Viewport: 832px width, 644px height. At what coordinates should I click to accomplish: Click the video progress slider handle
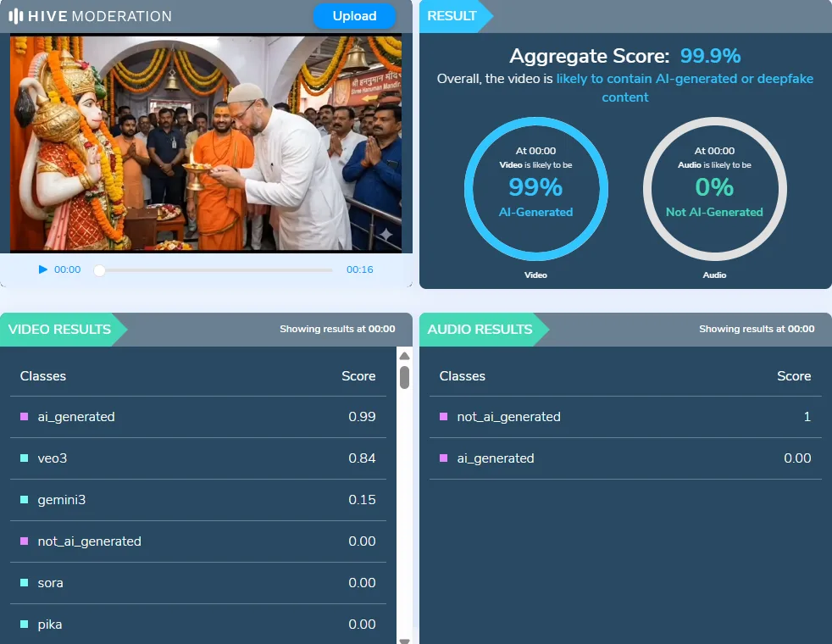99,270
